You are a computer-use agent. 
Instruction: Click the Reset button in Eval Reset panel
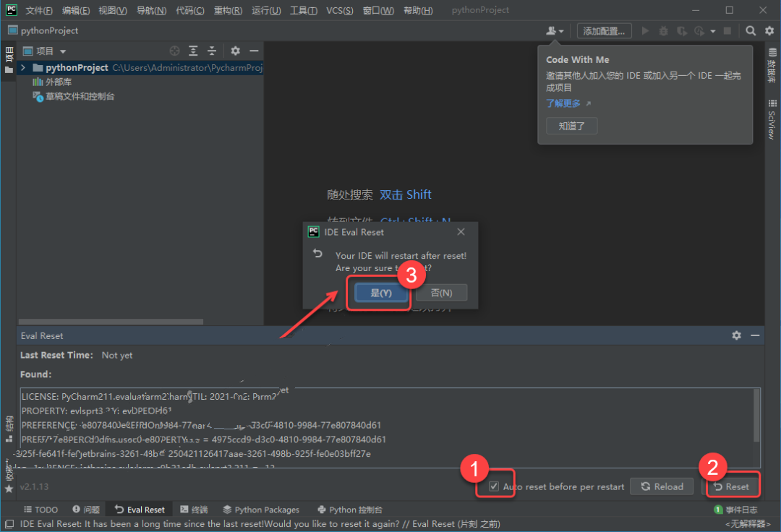(x=732, y=486)
